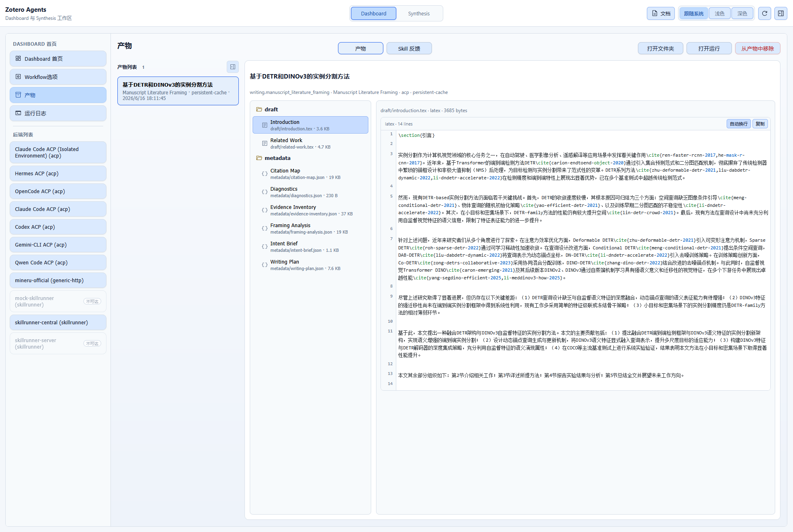Toggle 自动换行 word wrap

coord(738,124)
